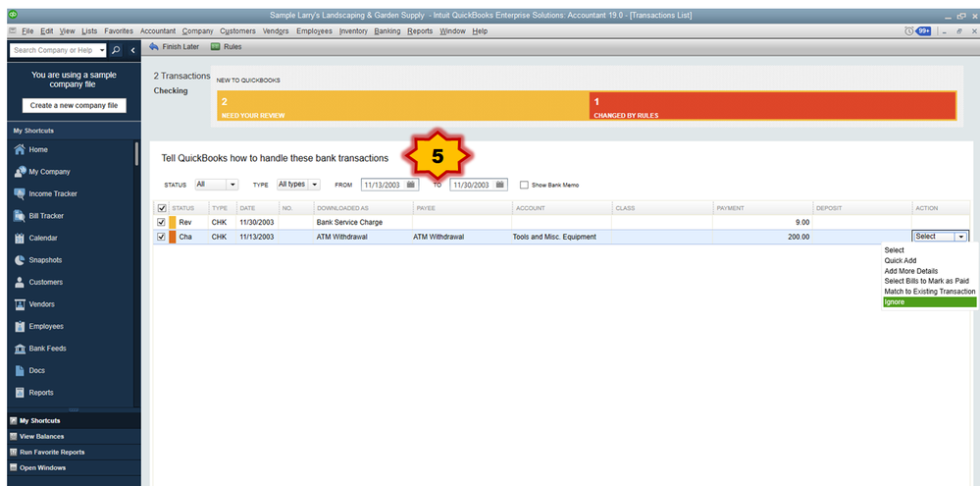Click the View Balances icon

(x=13, y=437)
